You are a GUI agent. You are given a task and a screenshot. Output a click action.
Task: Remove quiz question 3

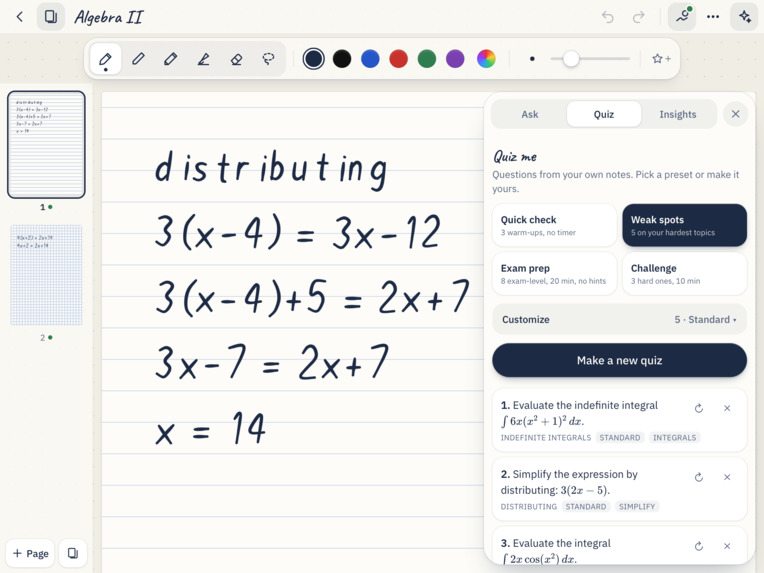pos(727,546)
